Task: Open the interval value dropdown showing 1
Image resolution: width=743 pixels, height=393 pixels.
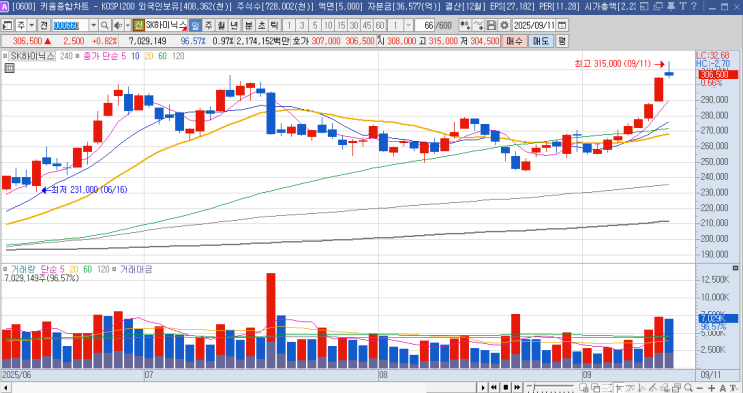Action: pos(408,25)
